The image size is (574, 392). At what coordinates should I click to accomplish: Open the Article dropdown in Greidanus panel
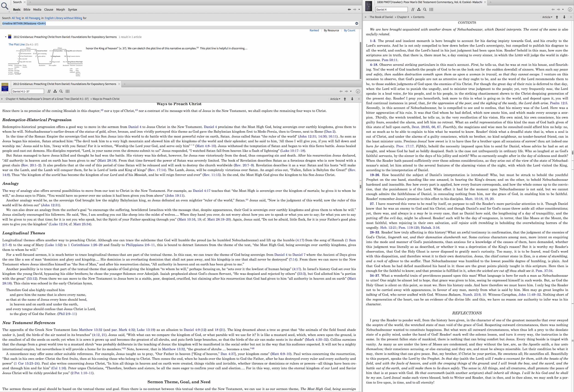(x=335, y=99)
